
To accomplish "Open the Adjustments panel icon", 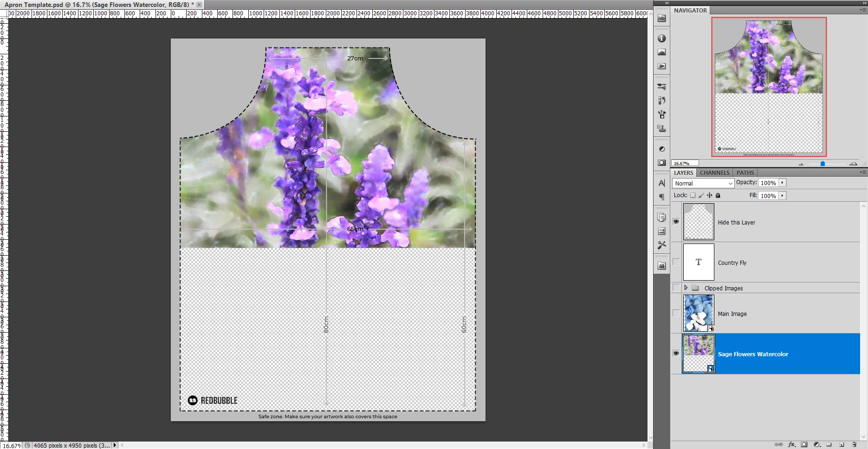I will click(x=661, y=149).
